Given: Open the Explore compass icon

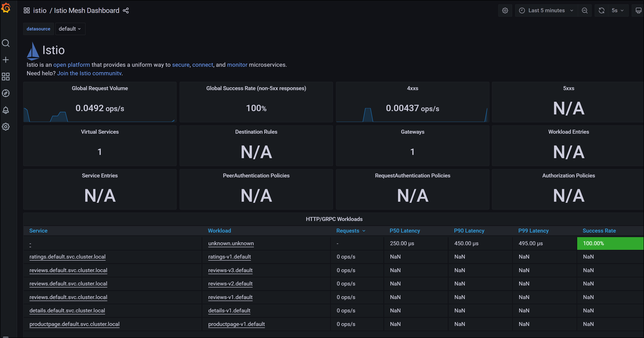Looking at the screenshot, I should [6, 93].
